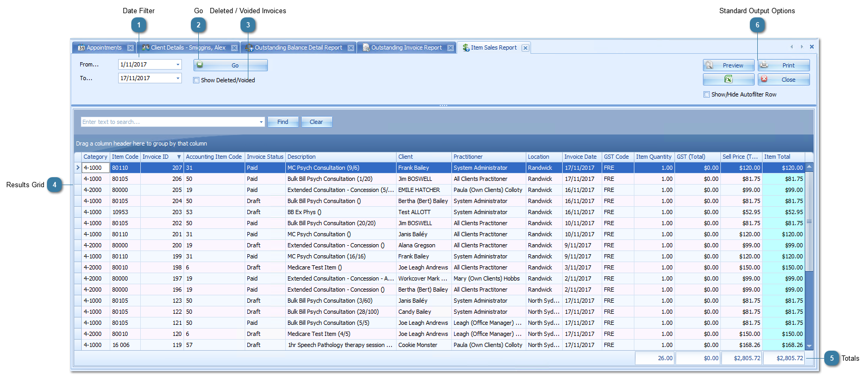Click the vertical scrollbar thumb of results grid
The width and height of the screenshot is (868, 376).
click(809, 221)
